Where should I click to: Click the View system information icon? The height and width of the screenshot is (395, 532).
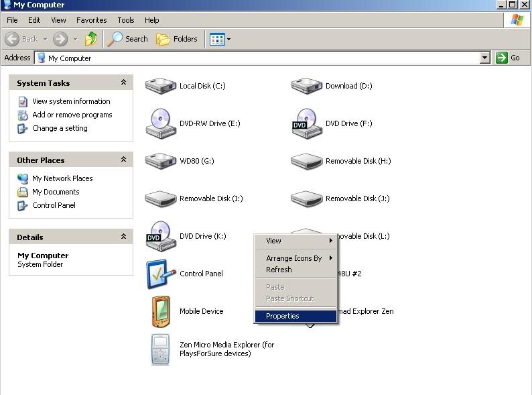(23, 101)
